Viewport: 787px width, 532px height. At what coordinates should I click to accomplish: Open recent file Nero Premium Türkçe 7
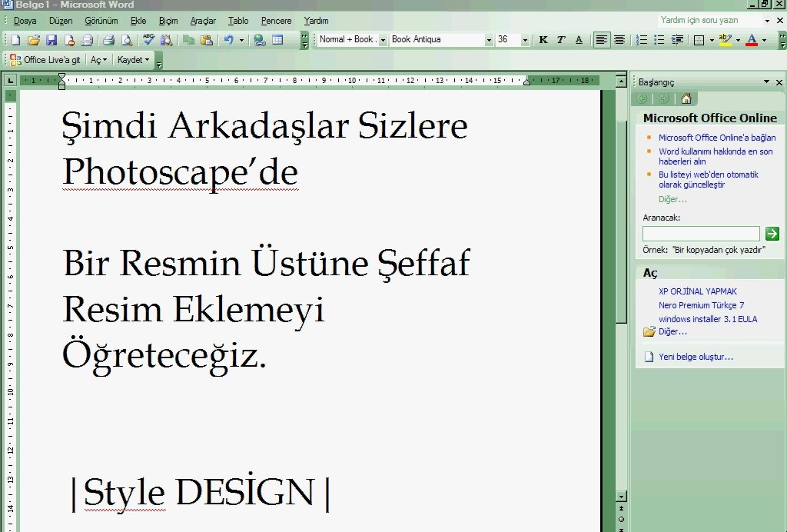click(x=701, y=305)
